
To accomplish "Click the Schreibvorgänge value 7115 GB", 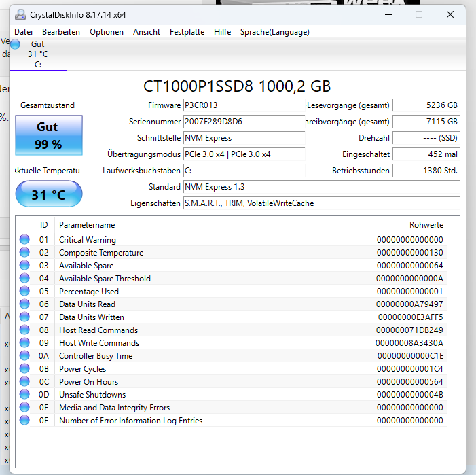I will point(426,122).
